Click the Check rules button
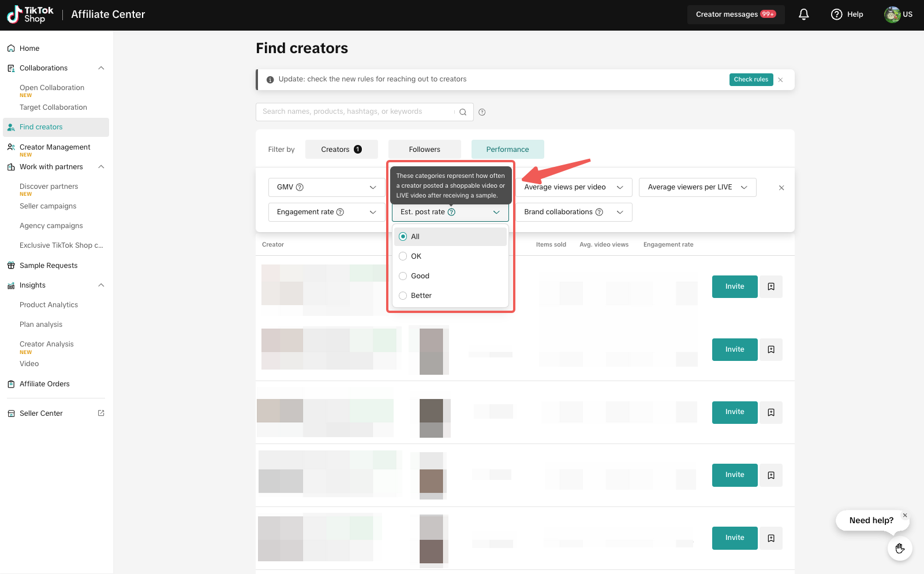 click(x=750, y=80)
